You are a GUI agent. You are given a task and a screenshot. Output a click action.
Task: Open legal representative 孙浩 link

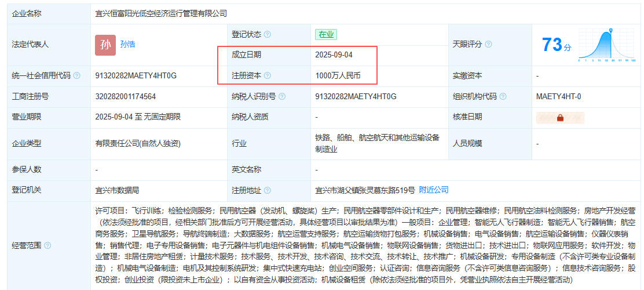128,45
